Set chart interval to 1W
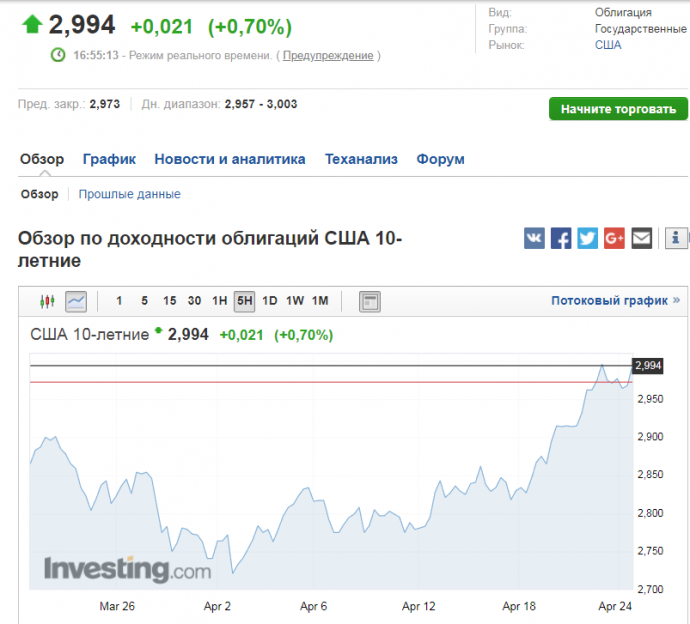 [295, 301]
